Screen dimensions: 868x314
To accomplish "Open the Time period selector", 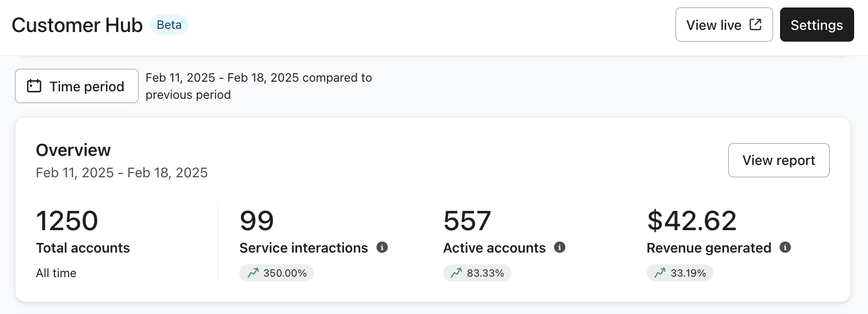I will (x=76, y=85).
